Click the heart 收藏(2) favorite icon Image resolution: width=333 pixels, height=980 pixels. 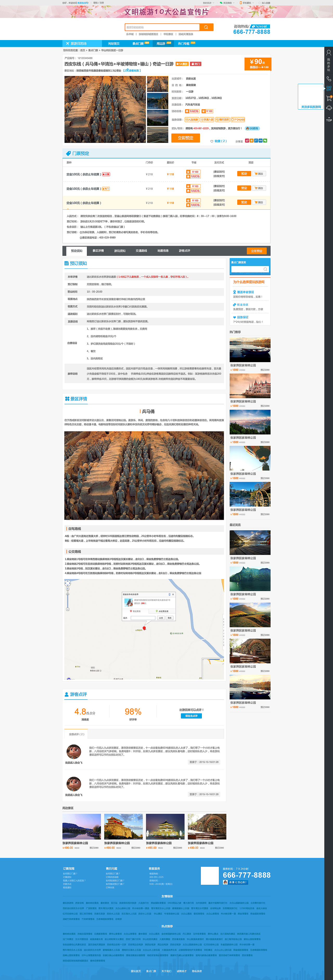coord(212,141)
